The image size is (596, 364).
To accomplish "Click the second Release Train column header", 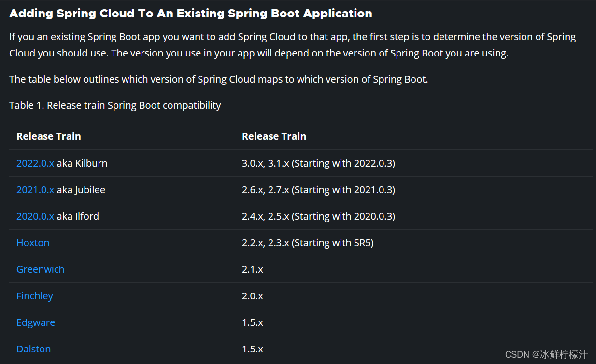I will pyautogui.click(x=274, y=136).
